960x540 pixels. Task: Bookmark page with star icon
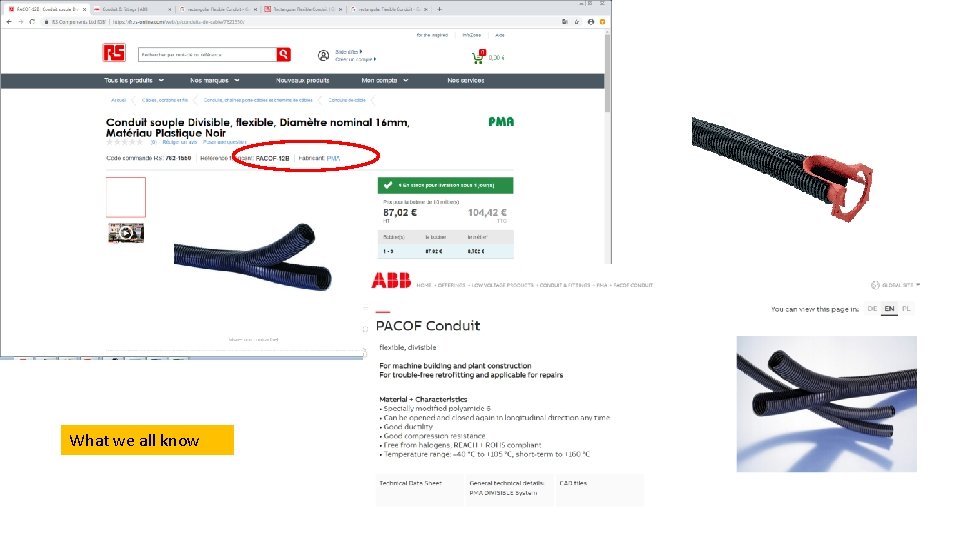[577, 21]
